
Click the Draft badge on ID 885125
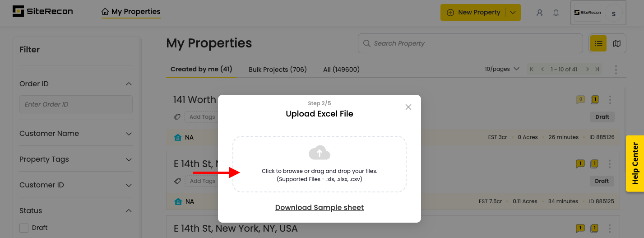[602, 181]
